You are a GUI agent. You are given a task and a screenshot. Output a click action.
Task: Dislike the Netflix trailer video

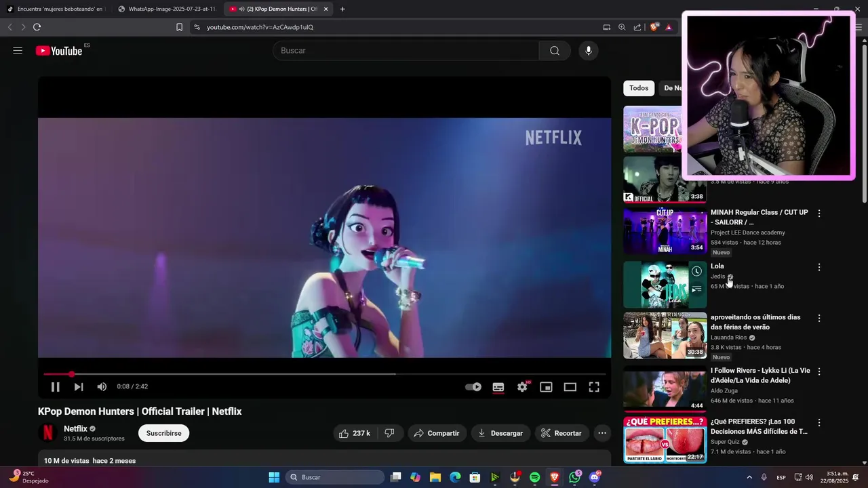tap(390, 433)
